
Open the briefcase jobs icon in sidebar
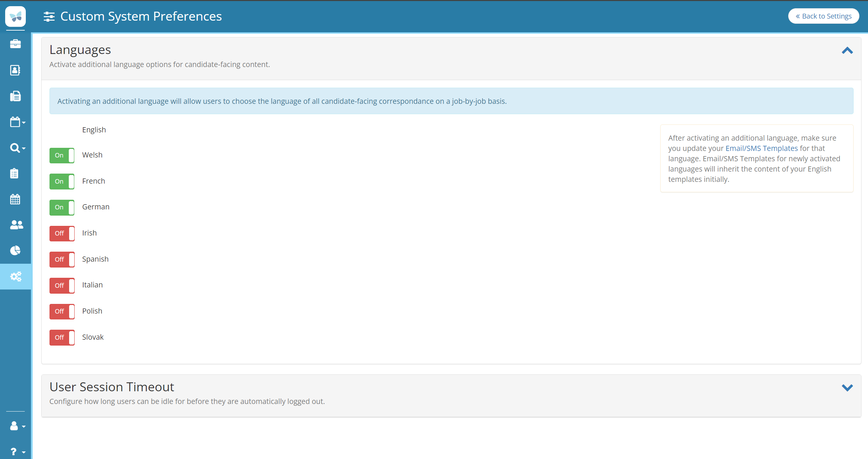[x=15, y=44]
